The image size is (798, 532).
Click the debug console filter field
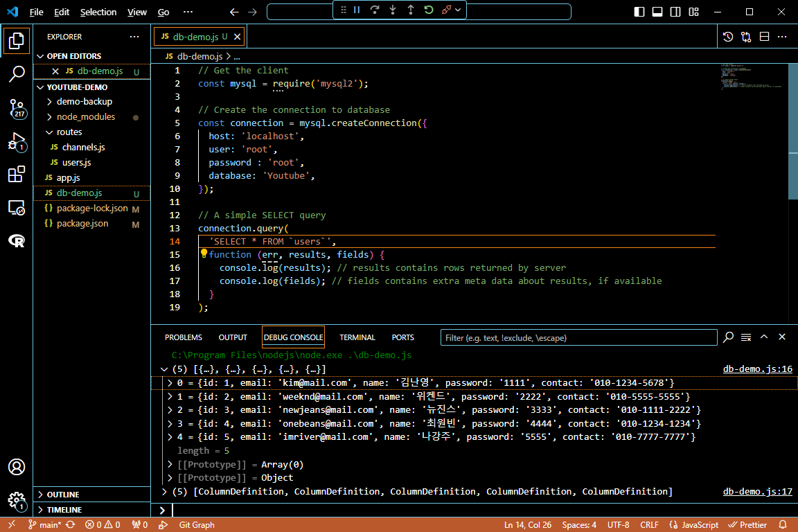pyautogui.click(x=578, y=337)
